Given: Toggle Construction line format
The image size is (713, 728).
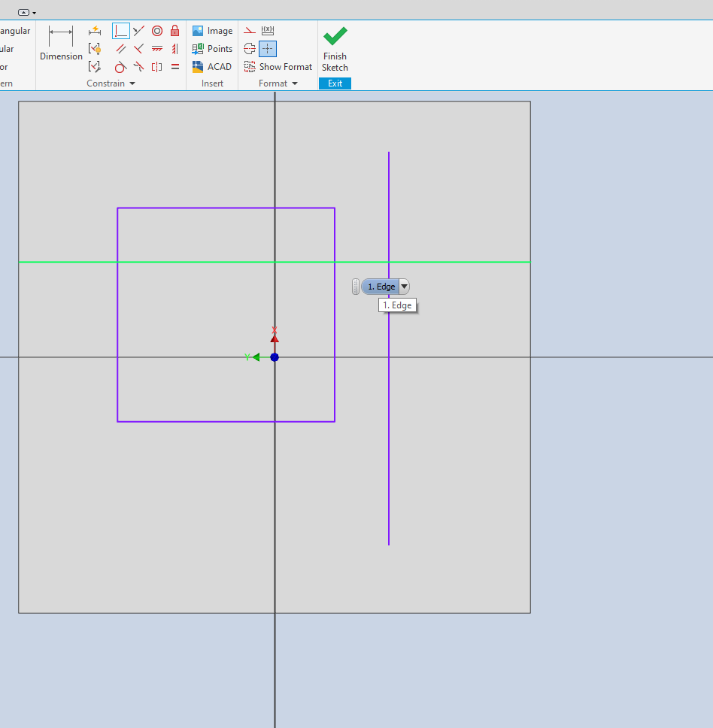Looking at the screenshot, I should (x=248, y=30).
